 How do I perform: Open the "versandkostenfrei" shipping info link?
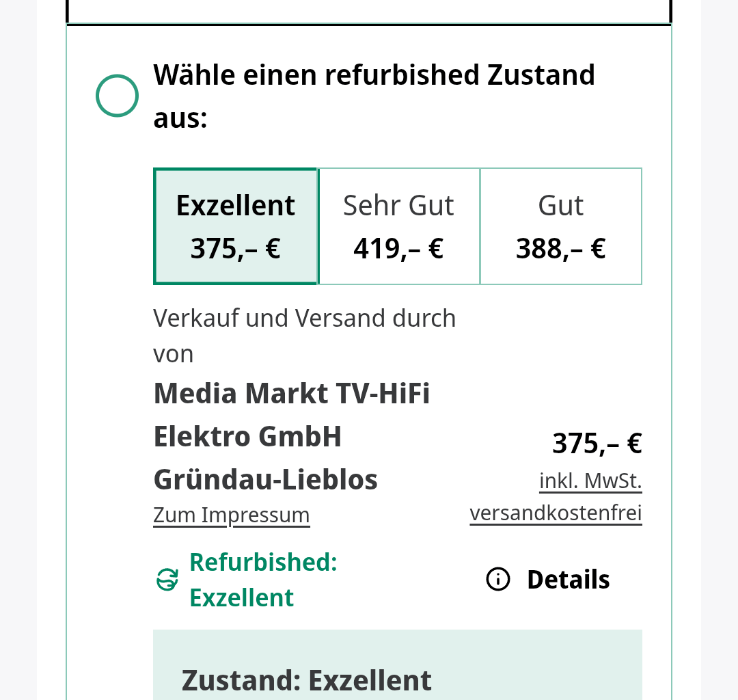tap(556, 511)
